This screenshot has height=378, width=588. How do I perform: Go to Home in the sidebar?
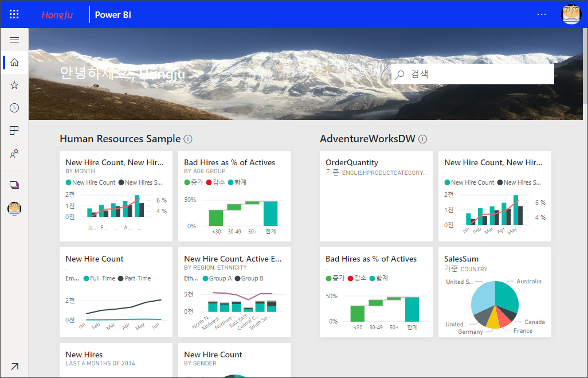(14, 63)
